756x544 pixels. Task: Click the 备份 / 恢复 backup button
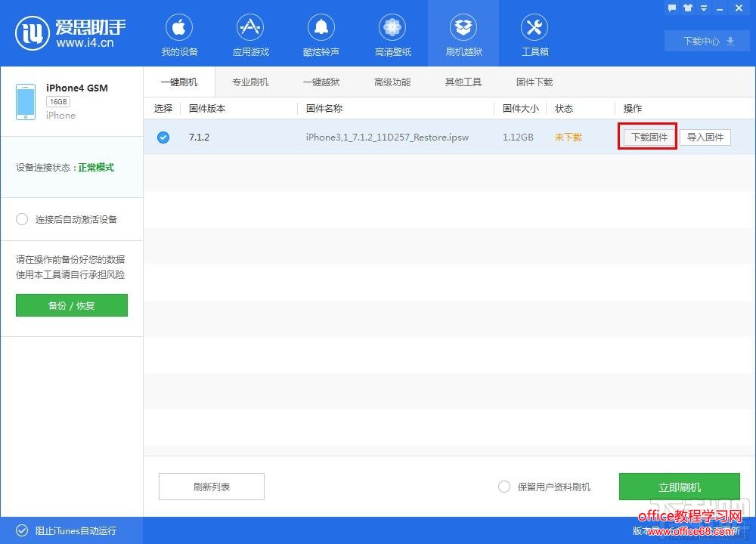click(x=72, y=305)
